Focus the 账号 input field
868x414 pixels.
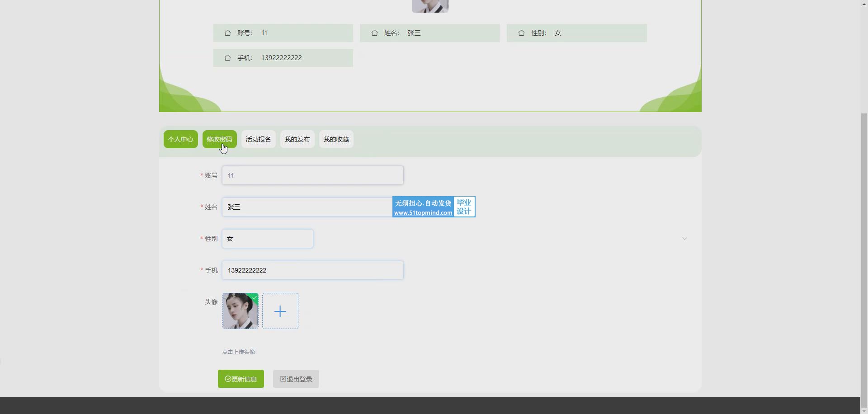[x=312, y=175]
